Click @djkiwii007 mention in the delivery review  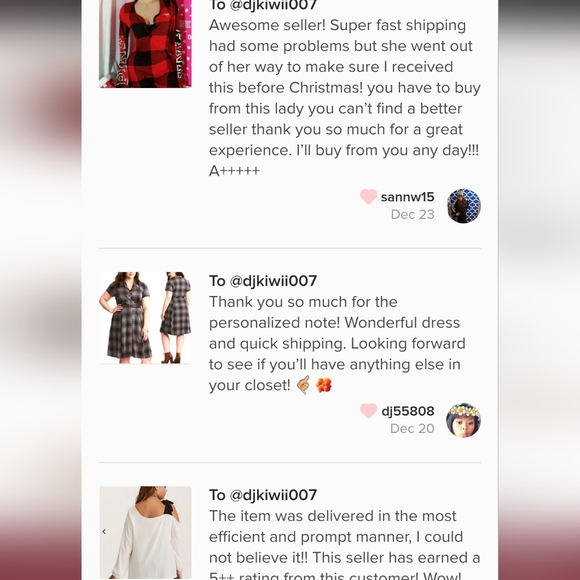(273, 495)
